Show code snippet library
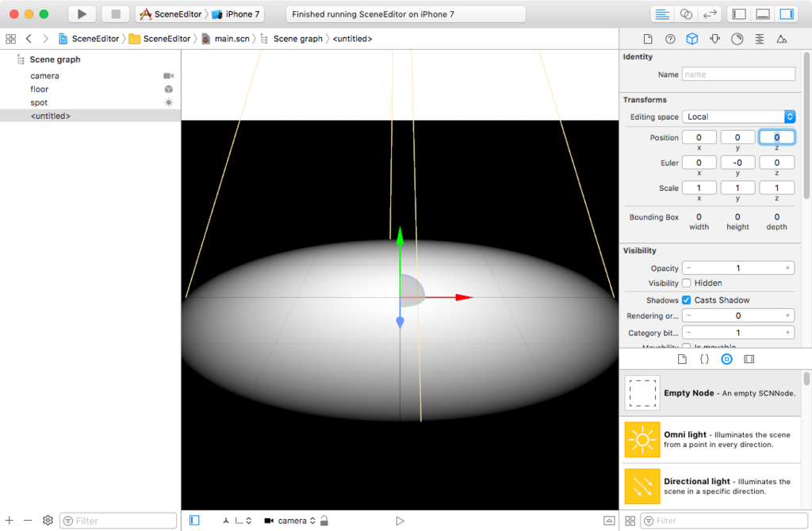The height and width of the screenshot is (531, 812). [704, 359]
